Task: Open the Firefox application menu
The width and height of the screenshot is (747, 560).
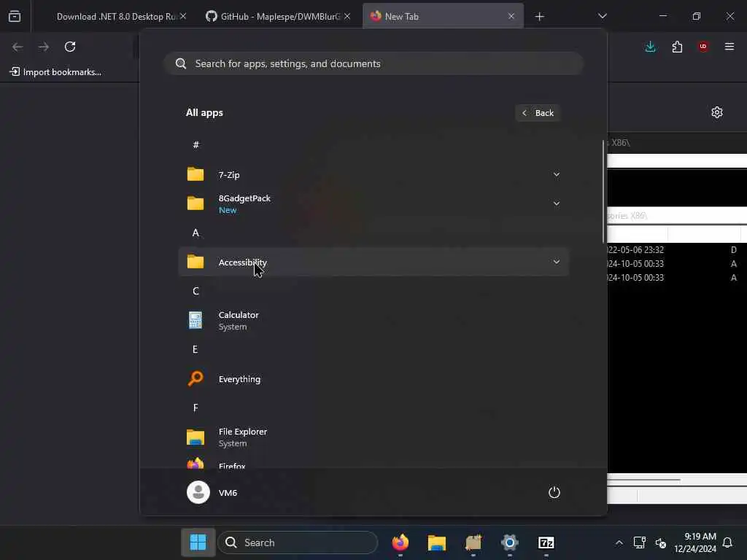Action: click(729, 47)
